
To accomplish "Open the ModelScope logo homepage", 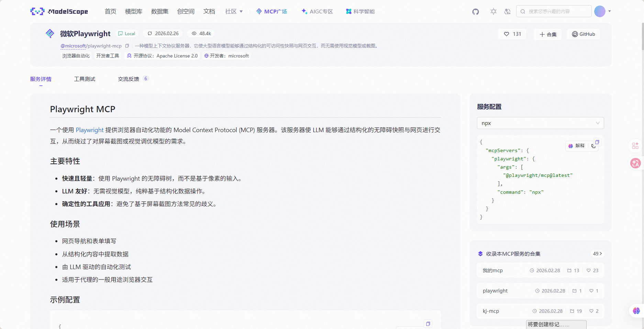I will point(59,11).
